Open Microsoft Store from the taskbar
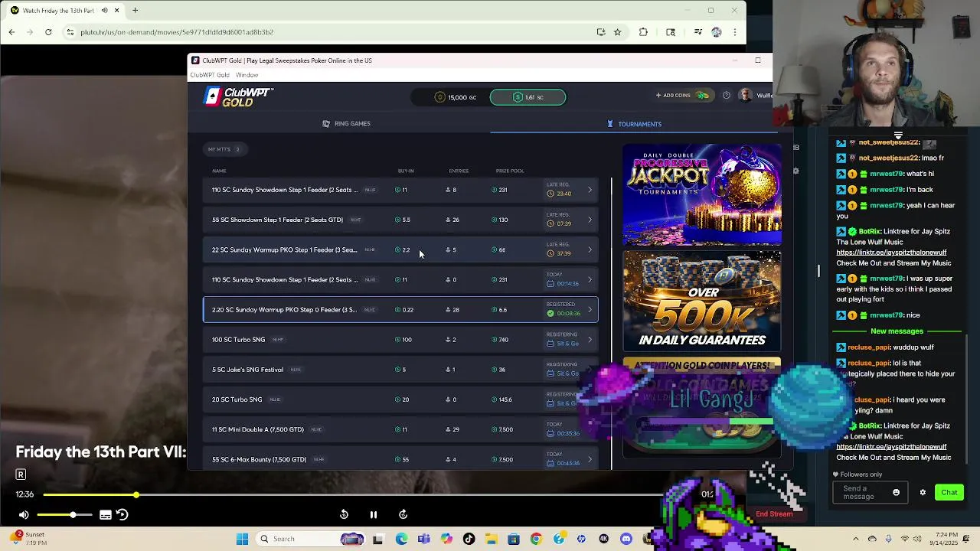The width and height of the screenshot is (980, 551). coord(513,539)
